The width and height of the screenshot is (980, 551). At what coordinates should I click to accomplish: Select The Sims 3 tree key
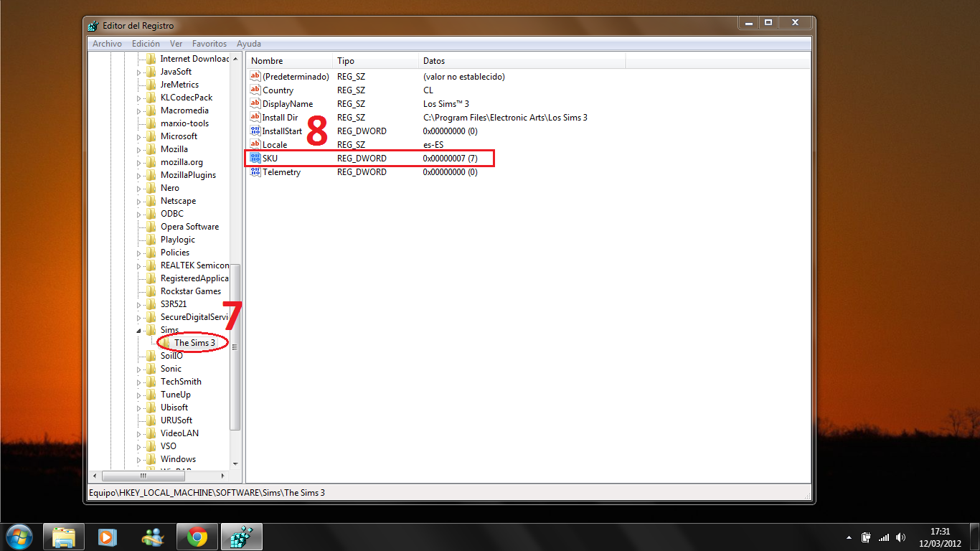[x=194, y=343]
